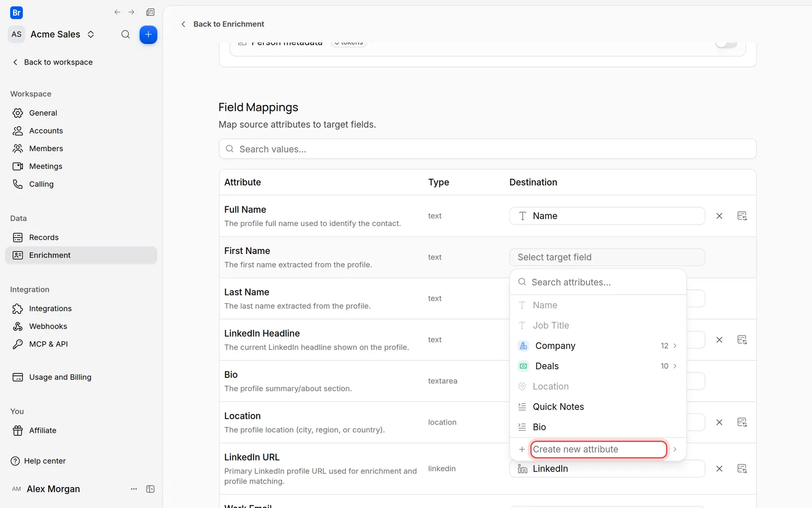
Task: Go back to workspace
Action: click(x=52, y=62)
